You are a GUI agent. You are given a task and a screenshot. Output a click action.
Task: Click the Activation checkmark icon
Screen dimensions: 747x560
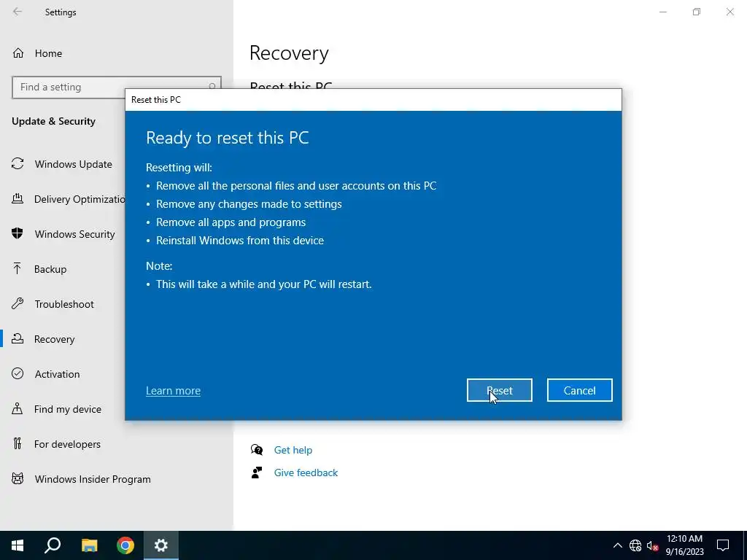click(18, 374)
